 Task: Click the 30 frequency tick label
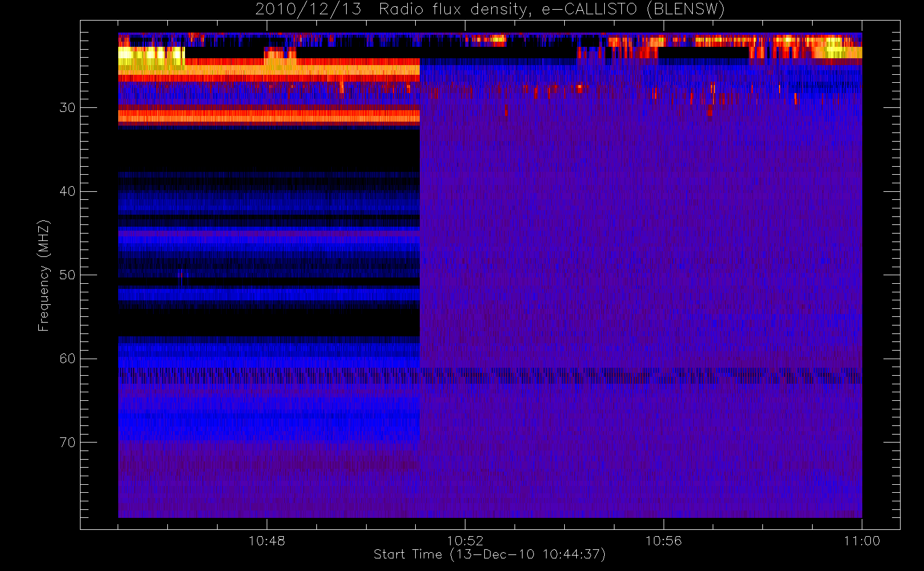coord(67,107)
